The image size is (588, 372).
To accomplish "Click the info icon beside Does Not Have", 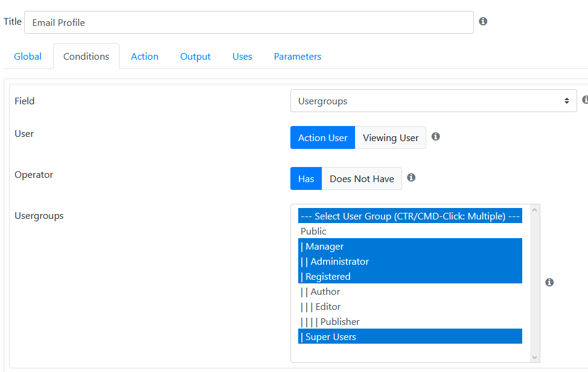I will tap(411, 178).
